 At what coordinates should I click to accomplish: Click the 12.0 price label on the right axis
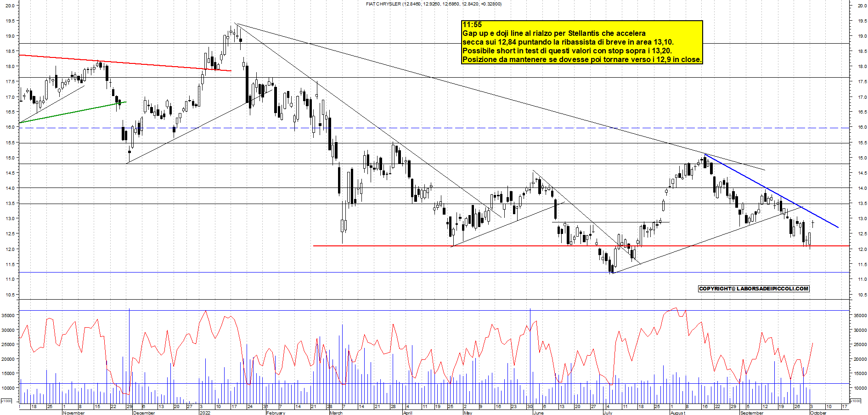862,249
